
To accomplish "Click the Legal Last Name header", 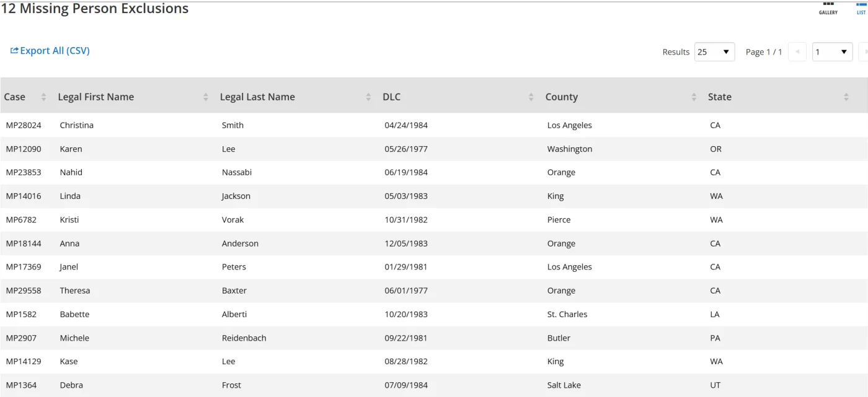I will [x=257, y=97].
